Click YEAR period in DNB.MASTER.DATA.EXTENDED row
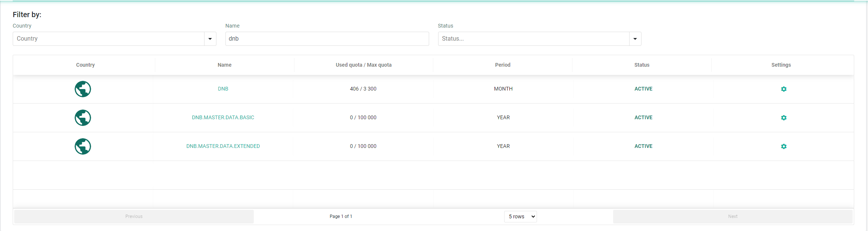868x231 pixels. pyautogui.click(x=503, y=146)
